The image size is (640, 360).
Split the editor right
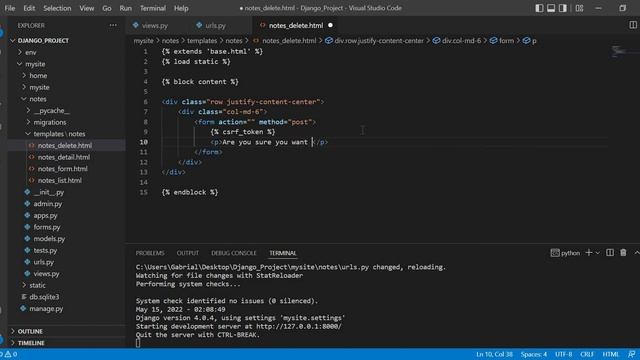click(x=633, y=25)
